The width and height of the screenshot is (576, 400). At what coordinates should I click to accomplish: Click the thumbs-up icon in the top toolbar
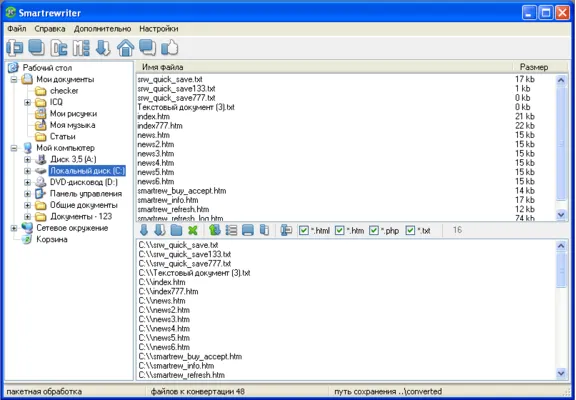(169, 48)
